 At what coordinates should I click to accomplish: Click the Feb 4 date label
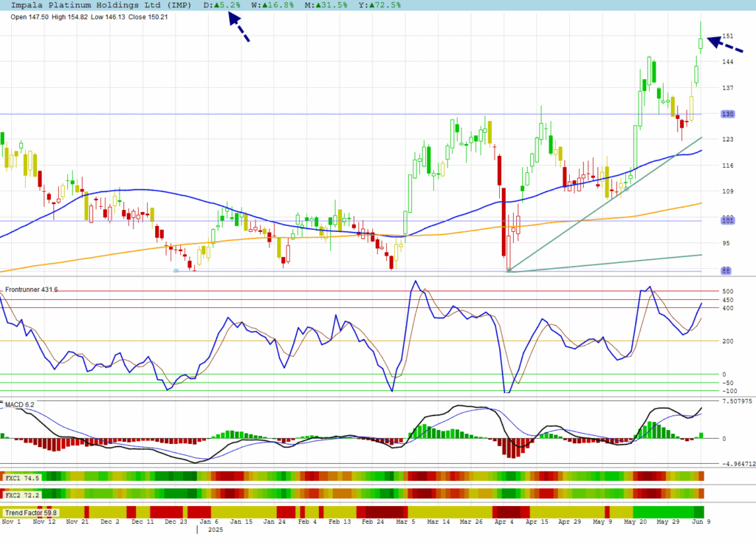[x=307, y=522]
